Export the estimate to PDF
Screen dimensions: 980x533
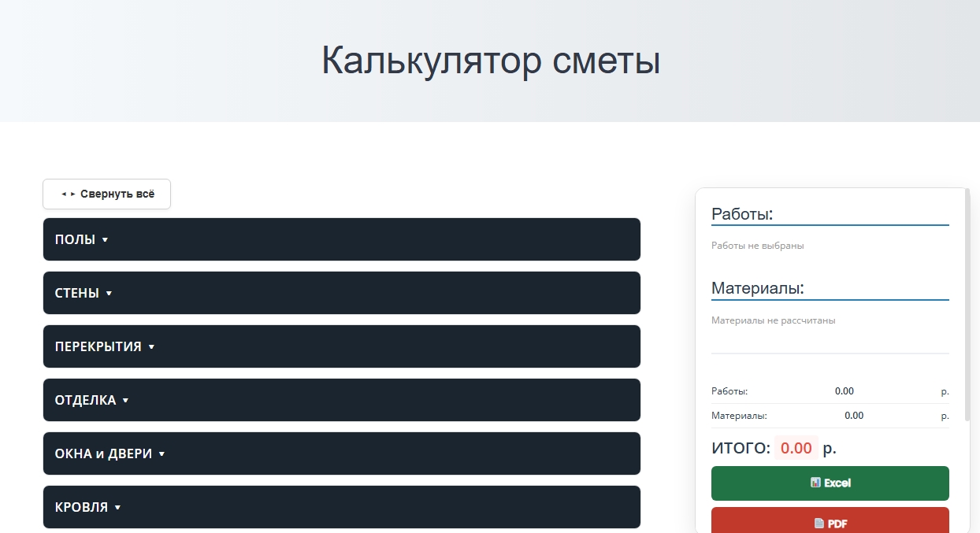(830, 522)
